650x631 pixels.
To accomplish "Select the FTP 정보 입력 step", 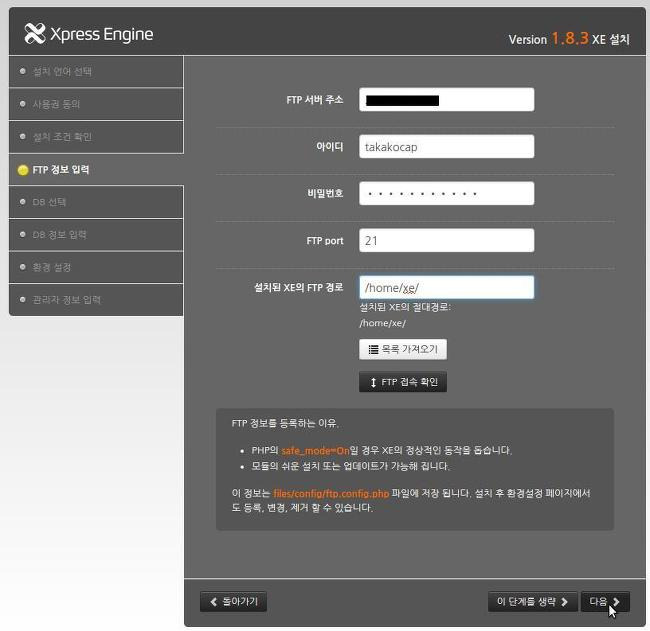I will pos(96,170).
